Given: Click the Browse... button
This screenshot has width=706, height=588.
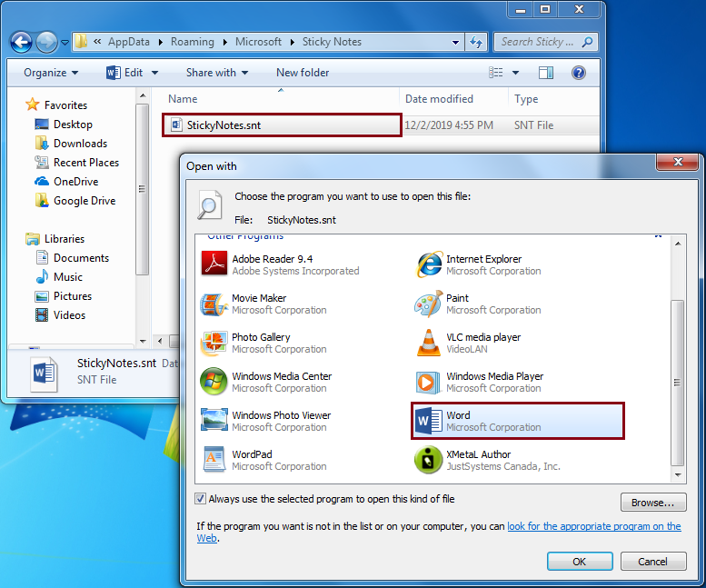Looking at the screenshot, I should click(x=653, y=503).
